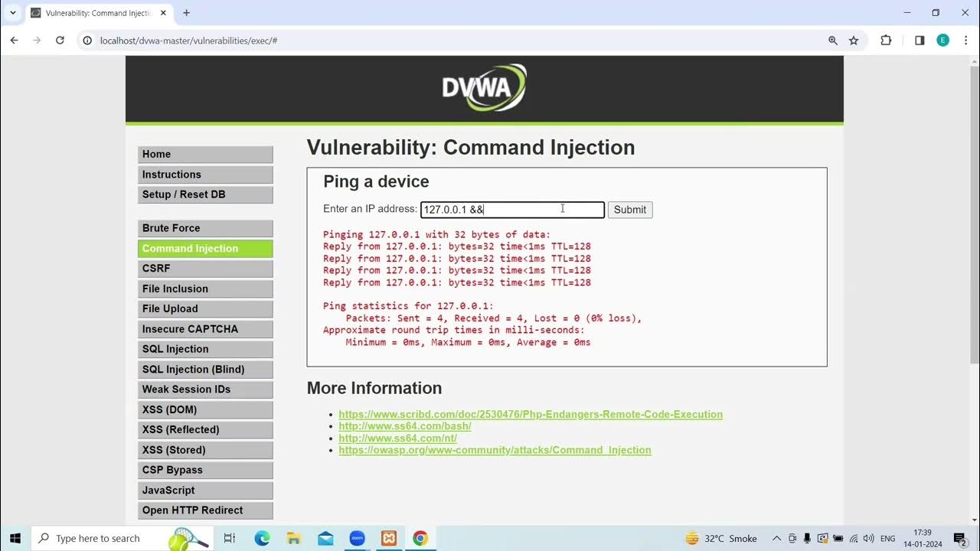Open volume control in tray
This screenshot has height=551, width=980.
pyautogui.click(x=869, y=539)
